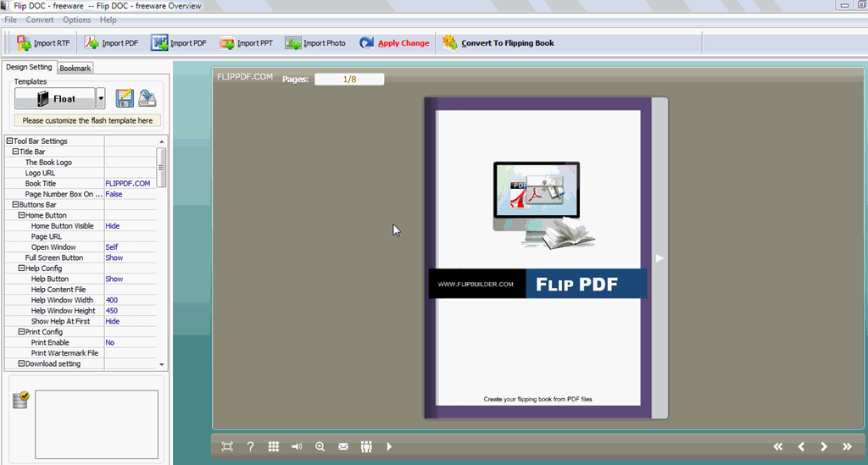Click the fullscreen icon in bottom bar
The image size is (868, 465).
click(x=227, y=446)
